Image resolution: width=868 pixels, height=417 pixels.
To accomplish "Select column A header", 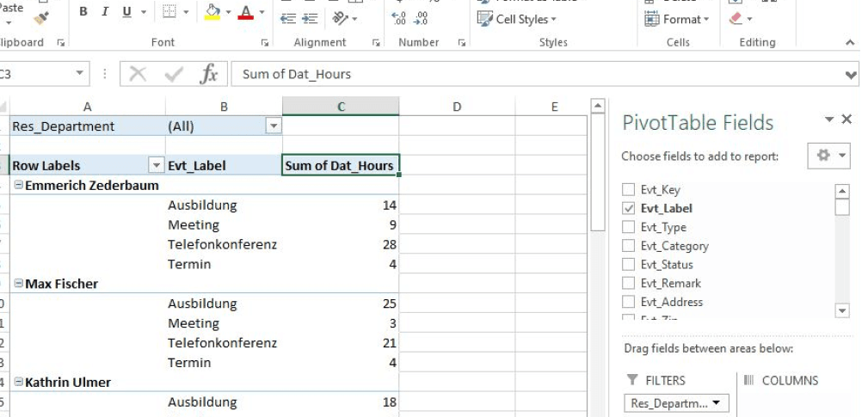I will pyautogui.click(x=88, y=107).
